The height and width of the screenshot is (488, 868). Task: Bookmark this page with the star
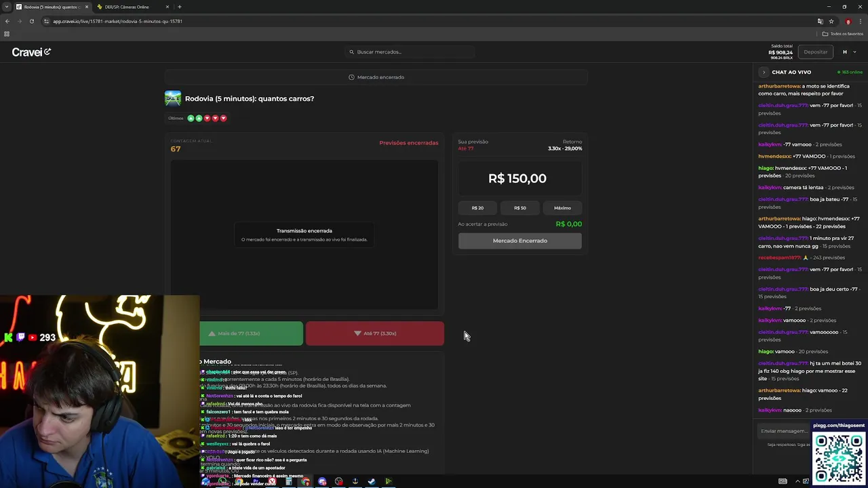click(x=831, y=21)
